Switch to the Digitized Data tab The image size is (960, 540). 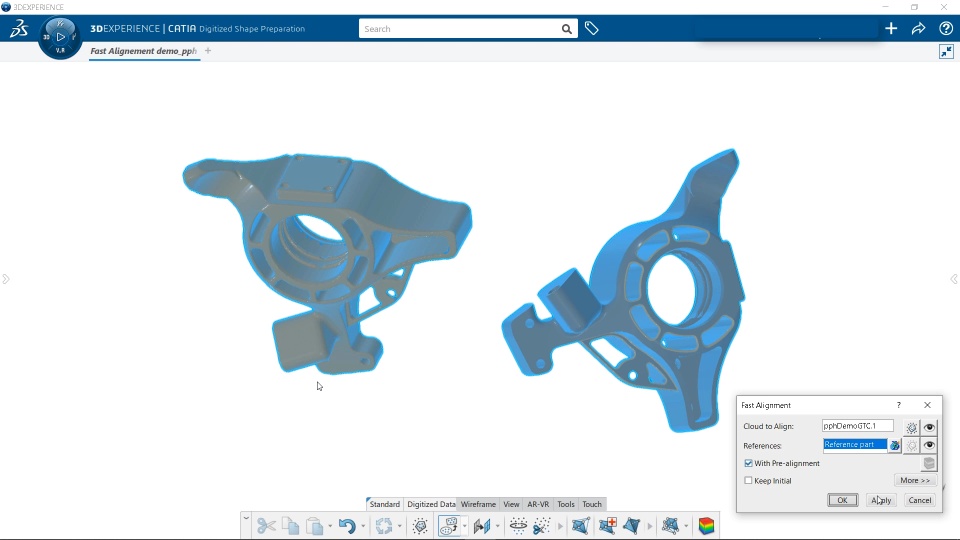point(431,504)
